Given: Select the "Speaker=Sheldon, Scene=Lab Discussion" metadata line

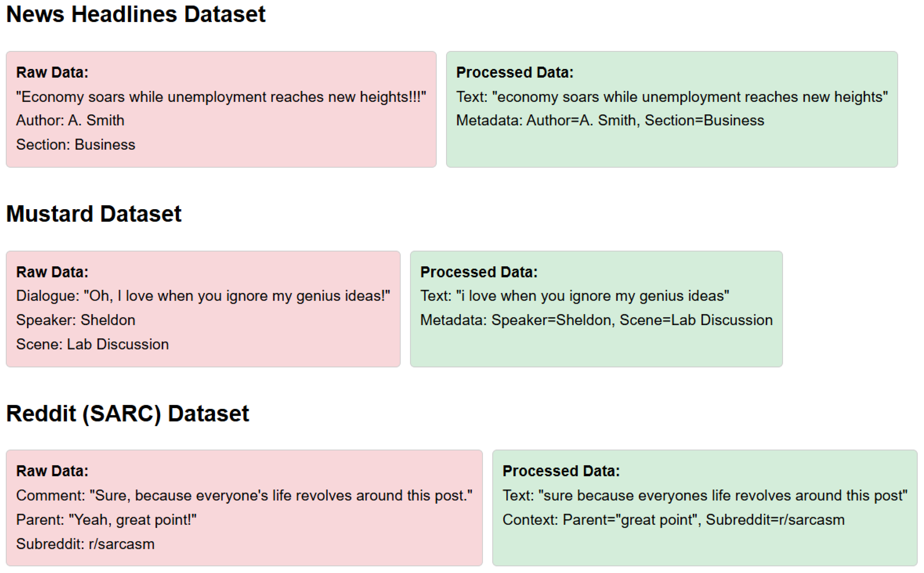Looking at the screenshot, I should click(596, 320).
